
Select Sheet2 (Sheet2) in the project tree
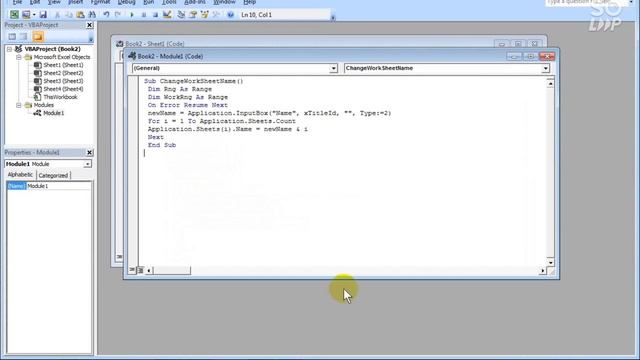pyautogui.click(x=63, y=73)
